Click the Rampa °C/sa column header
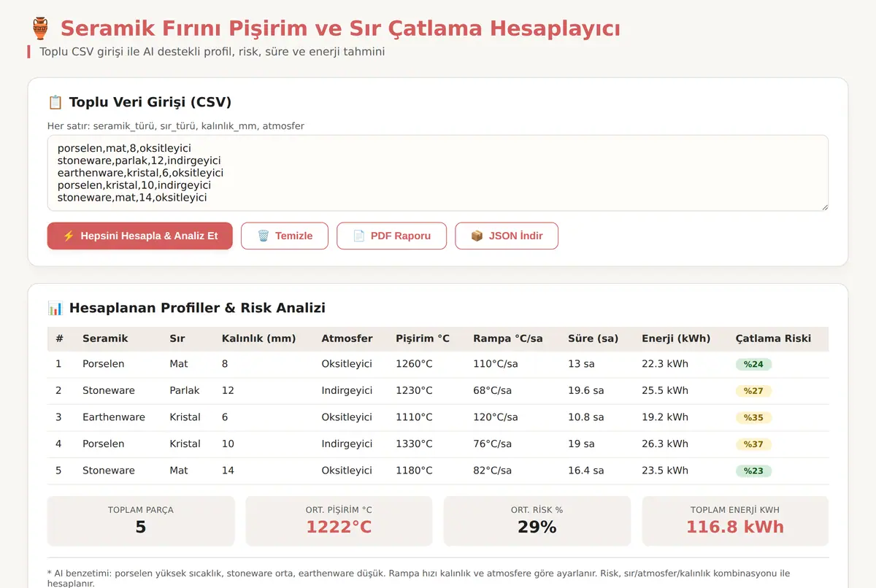The image size is (876, 588). click(x=508, y=339)
